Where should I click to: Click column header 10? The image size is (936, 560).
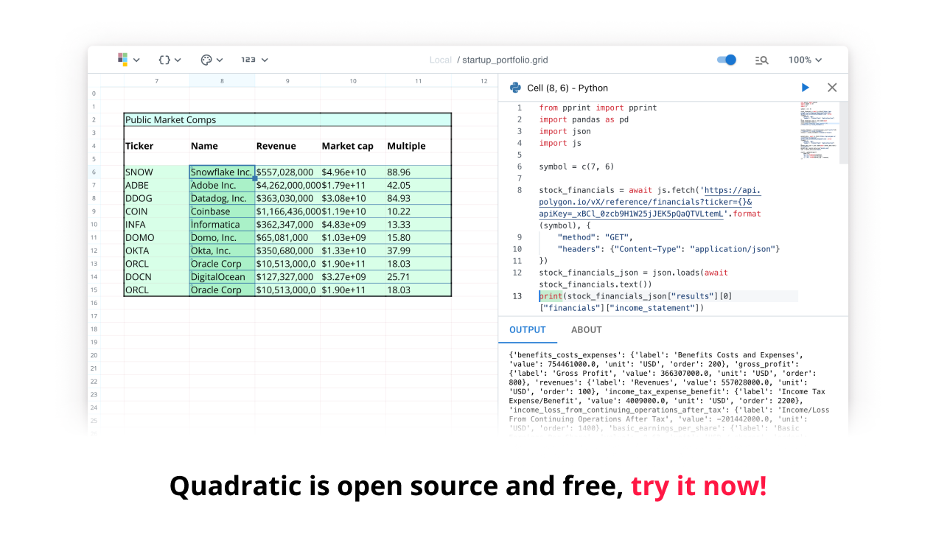pyautogui.click(x=353, y=80)
